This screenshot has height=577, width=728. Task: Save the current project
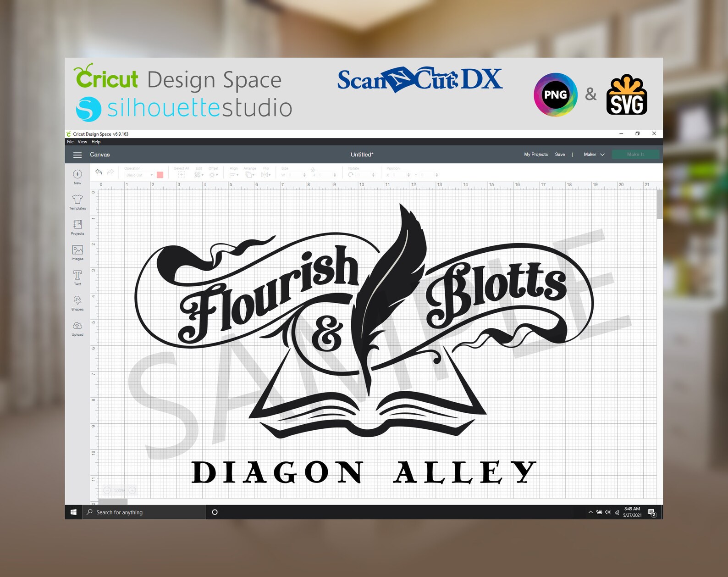pyautogui.click(x=560, y=155)
